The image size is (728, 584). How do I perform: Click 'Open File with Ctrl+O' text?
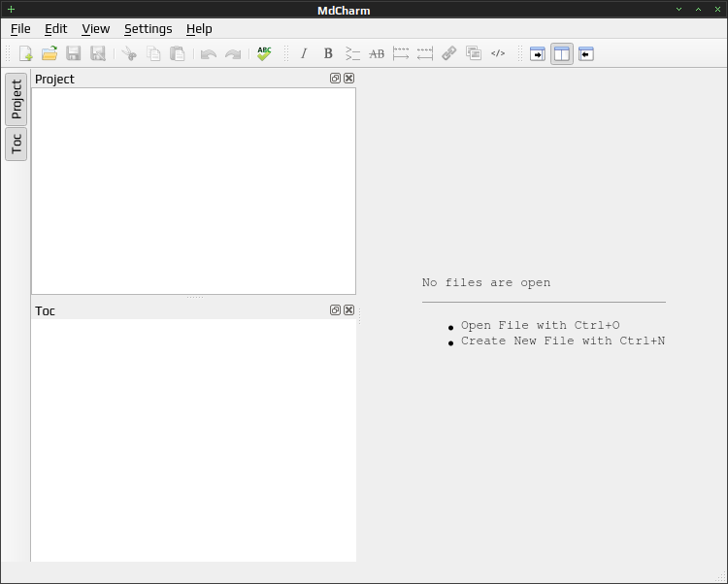(540, 325)
